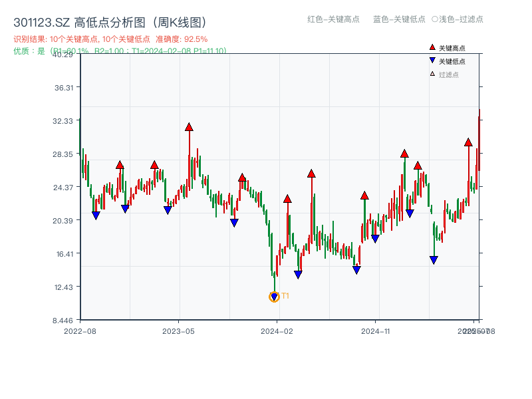The height and width of the screenshot is (399, 532).
Task: Select the red high marker just before 2024-11
Action: point(364,196)
